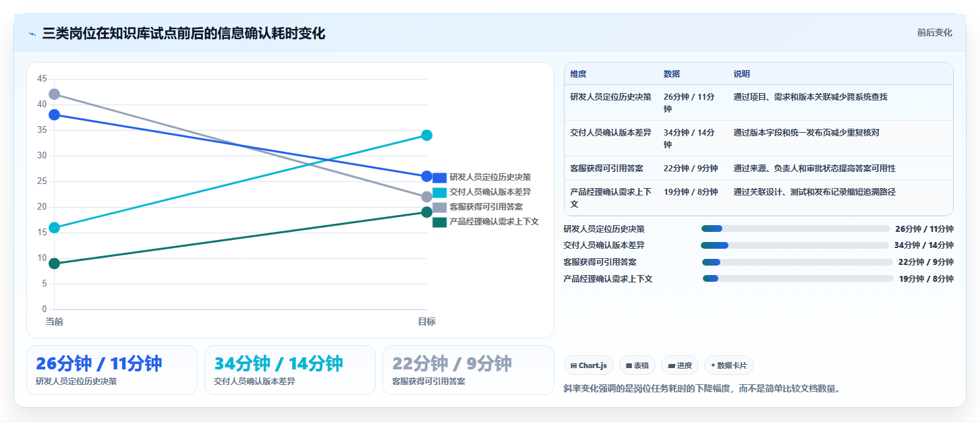Click the green data point at 9 on 当前
Screen dimensions: 980x422
[54, 264]
